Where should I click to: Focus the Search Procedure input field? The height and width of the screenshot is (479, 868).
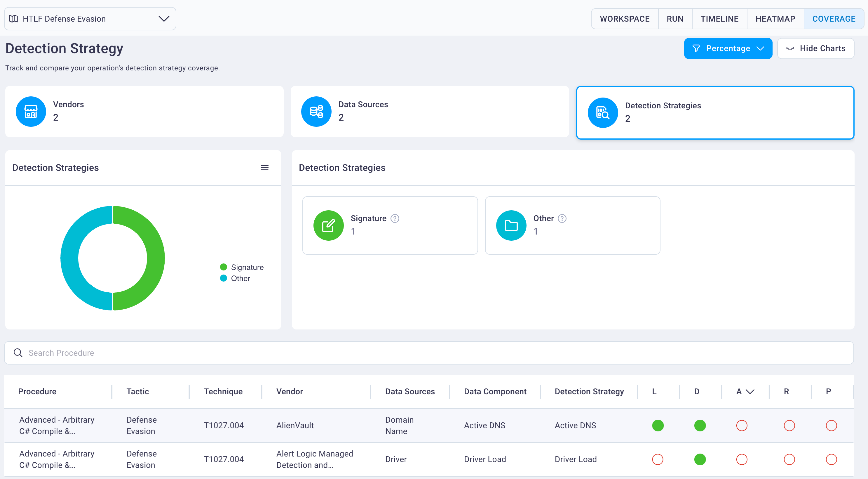pyautogui.click(x=429, y=353)
